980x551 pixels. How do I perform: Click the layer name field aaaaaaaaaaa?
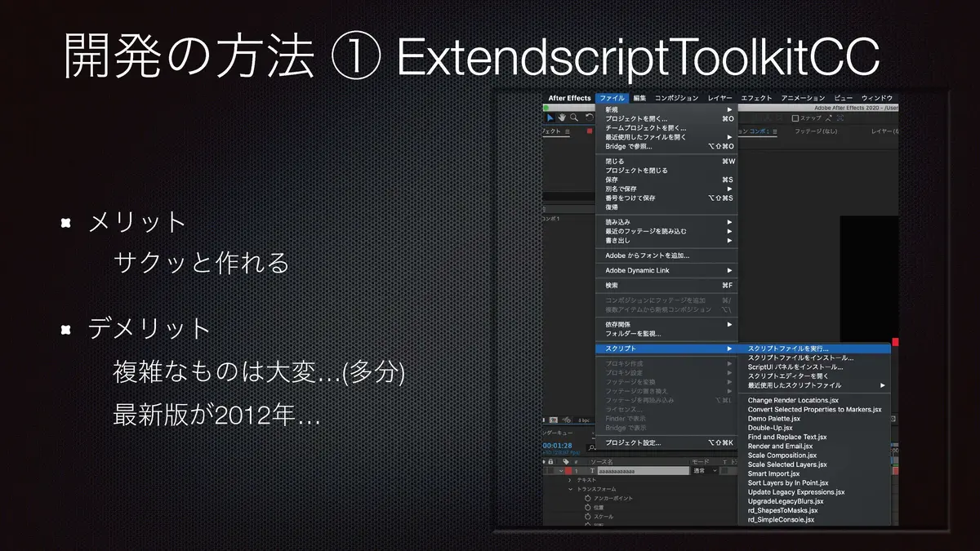(643, 471)
